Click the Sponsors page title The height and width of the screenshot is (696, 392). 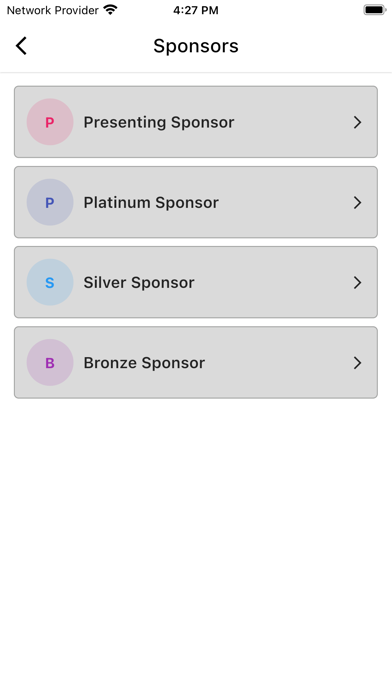[x=196, y=46]
